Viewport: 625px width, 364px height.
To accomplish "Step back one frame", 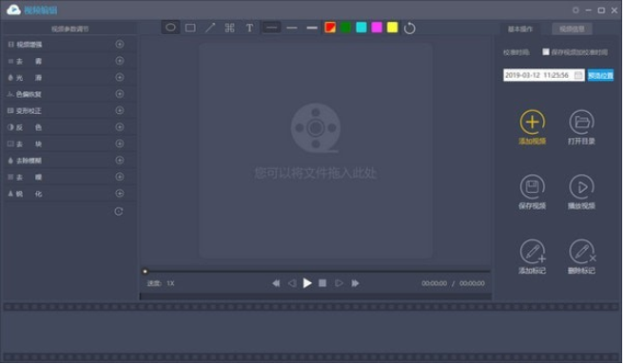I will click(x=293, y=283).
